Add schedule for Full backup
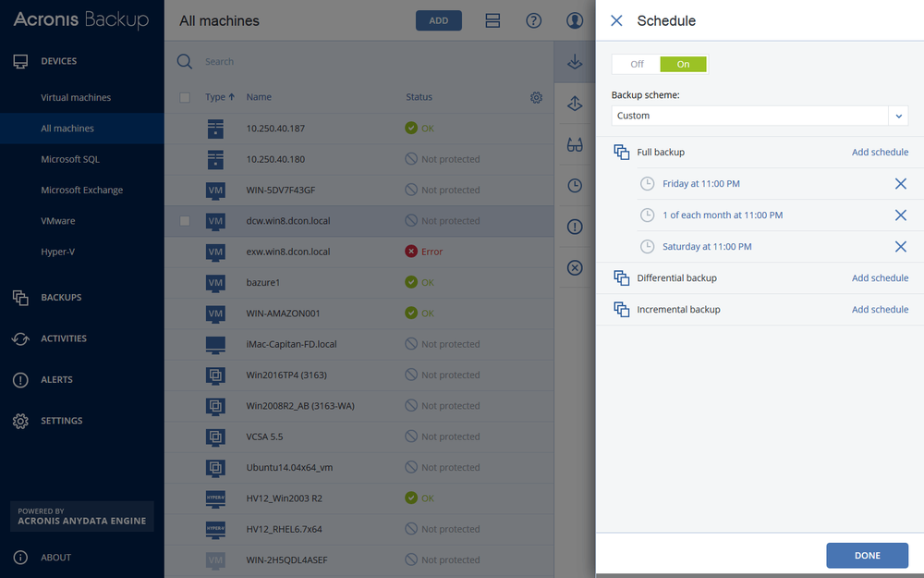This screenshot has width=924, height=578. click(880, 153)
